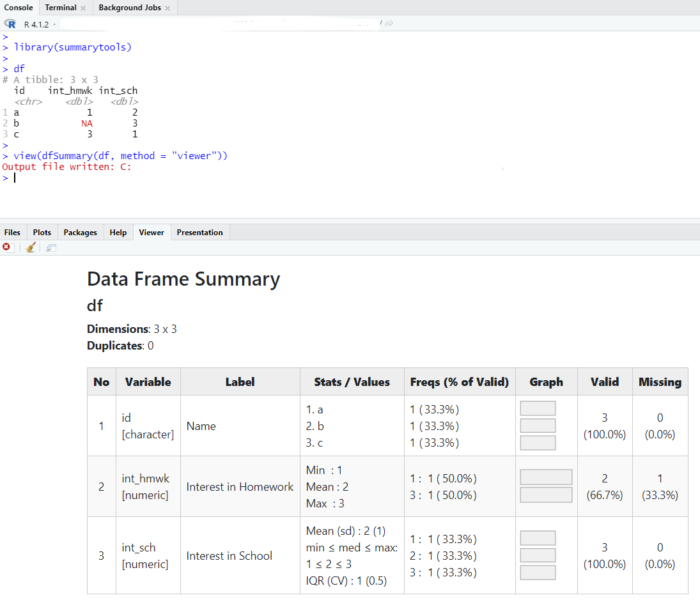Click the 'Missing' column header
Image resolution: width=700 pixels, height=600 pixels.
[x=660, y=382]
